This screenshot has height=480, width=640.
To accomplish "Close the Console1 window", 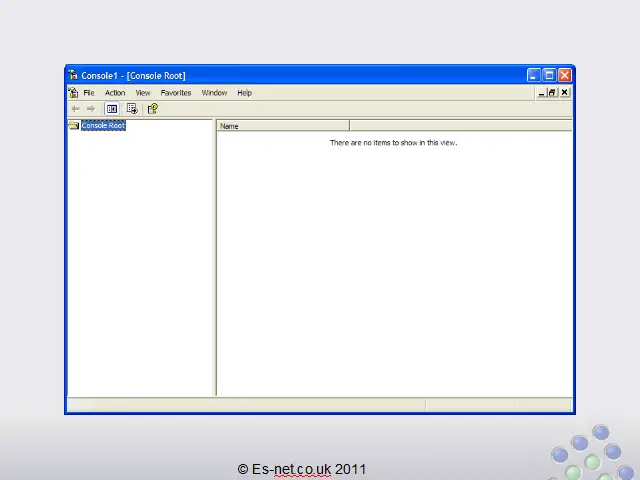I will coord(565,75).
